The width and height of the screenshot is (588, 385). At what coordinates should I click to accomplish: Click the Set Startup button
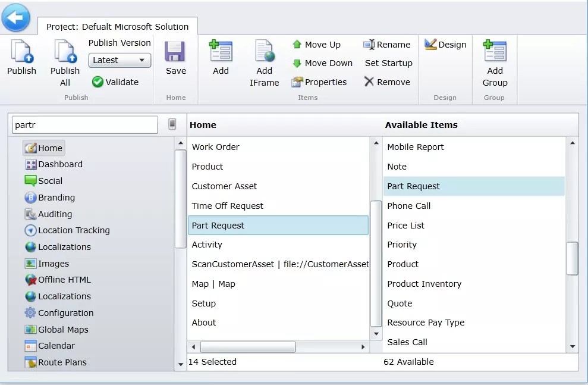(x=388, y=63)
